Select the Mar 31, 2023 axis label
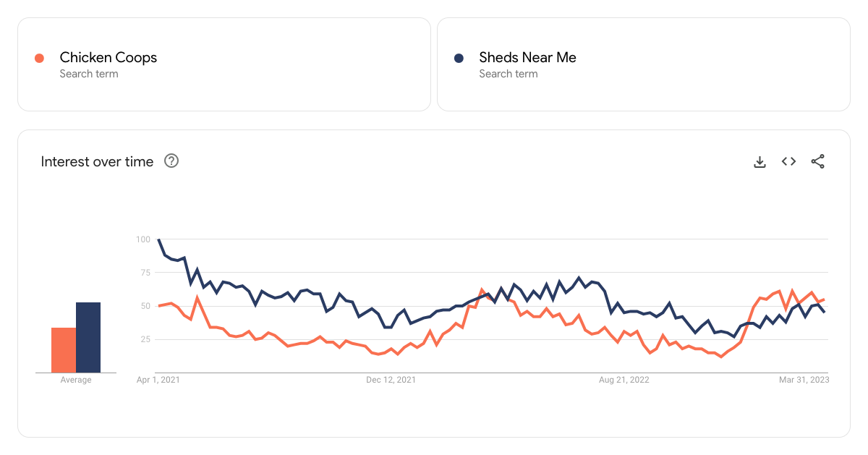 pos(804,380)
